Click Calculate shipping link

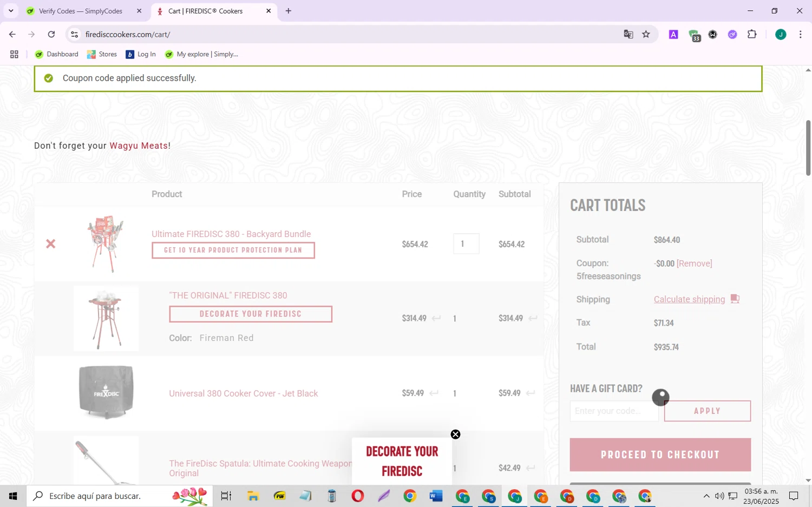coord(689,299)
